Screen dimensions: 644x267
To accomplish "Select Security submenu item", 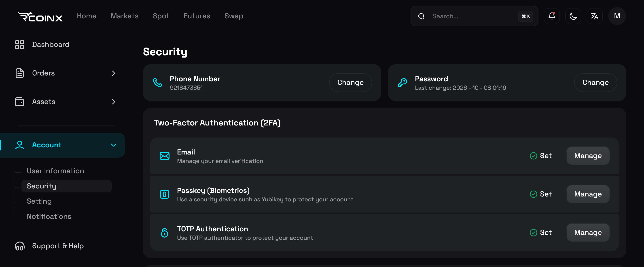I will coord(66,186).
